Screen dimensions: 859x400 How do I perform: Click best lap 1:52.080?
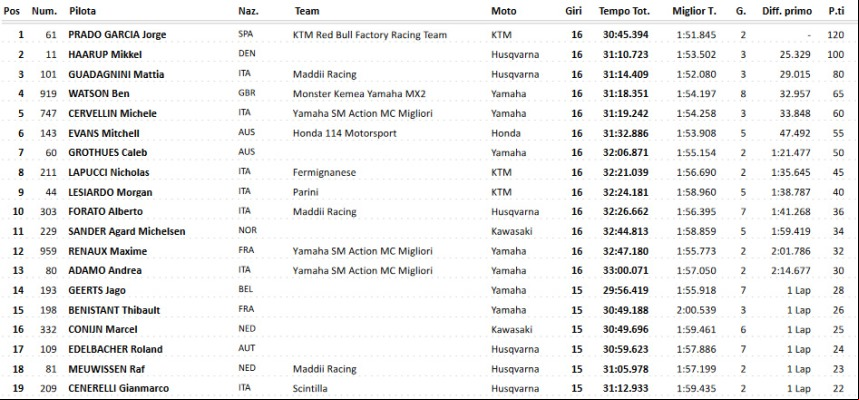point(696,74)
